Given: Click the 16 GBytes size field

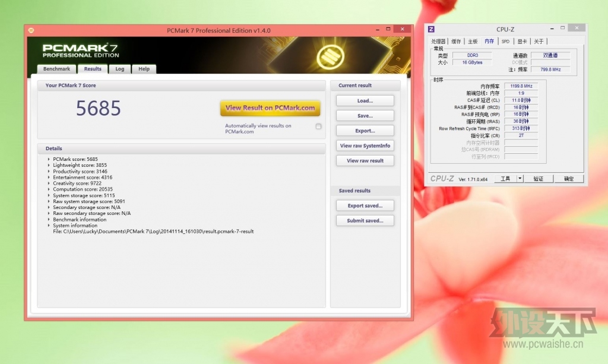Looking at the screenshot, I should [472, 62].
